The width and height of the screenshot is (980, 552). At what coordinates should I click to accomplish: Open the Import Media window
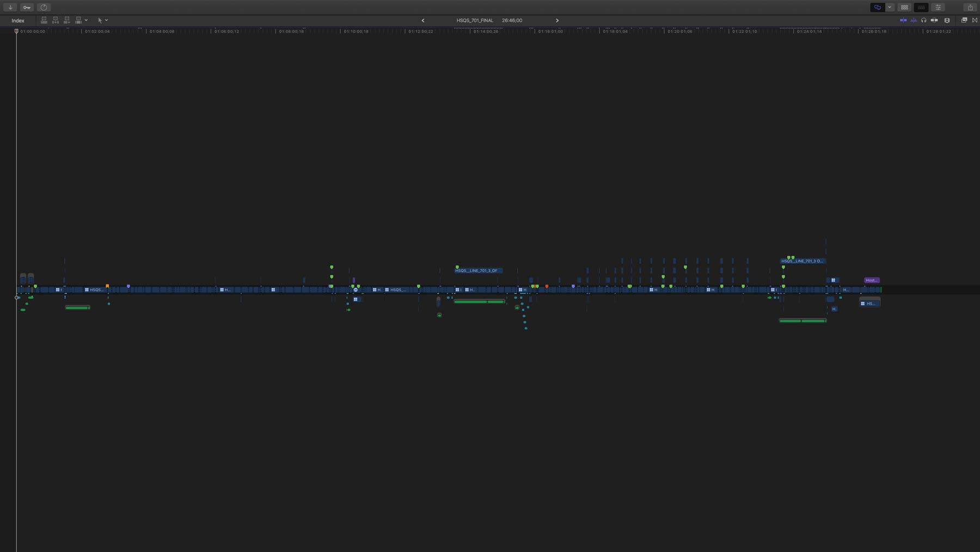tap(10, 7)
